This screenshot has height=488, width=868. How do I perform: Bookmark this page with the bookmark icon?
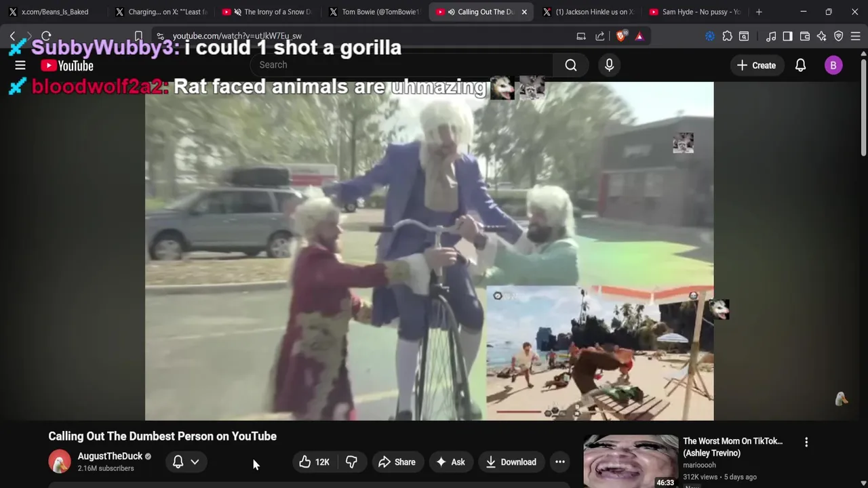point(138,36)
